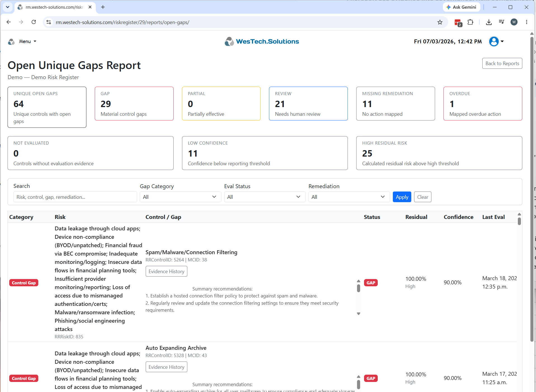Click the Partial card showing 0

[x=221, y=103]
